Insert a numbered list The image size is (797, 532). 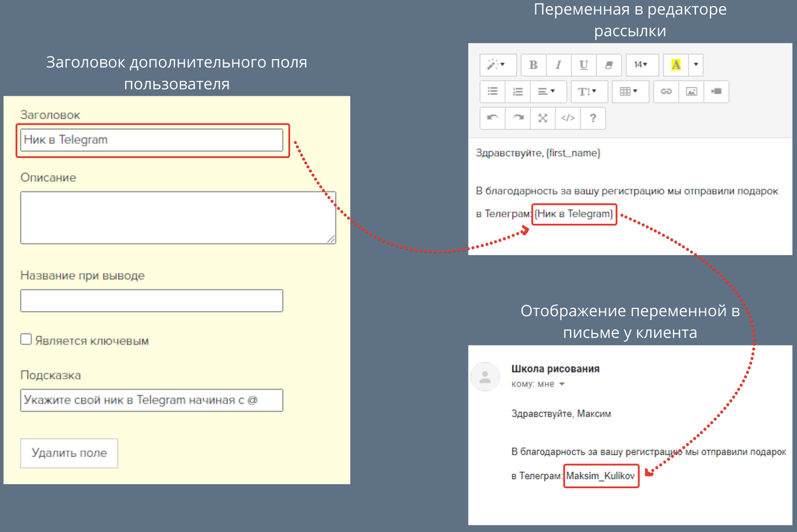coord(517,92)
